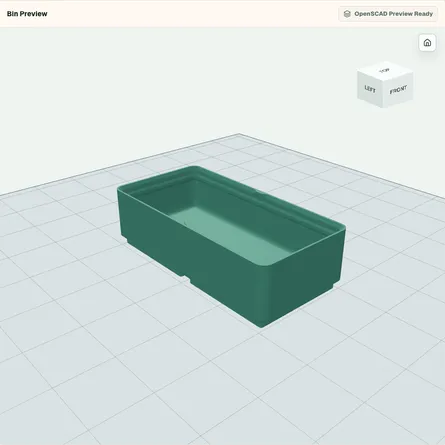Image resolution: width=445 pixels, height=445 pixels.
Task: Select the FRONT face of the view cube
Action: [398, 90]
